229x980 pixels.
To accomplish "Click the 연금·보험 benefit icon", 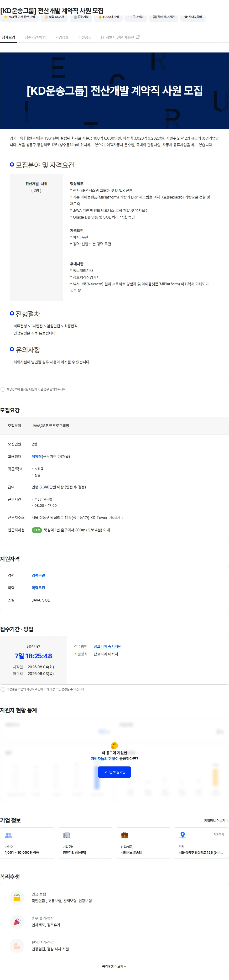I will (x=17, y=897).
